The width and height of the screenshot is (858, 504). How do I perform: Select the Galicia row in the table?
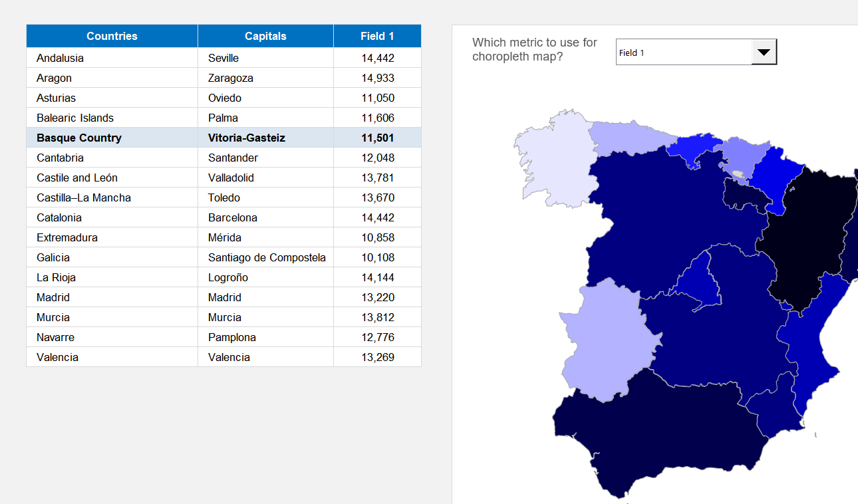112,257
